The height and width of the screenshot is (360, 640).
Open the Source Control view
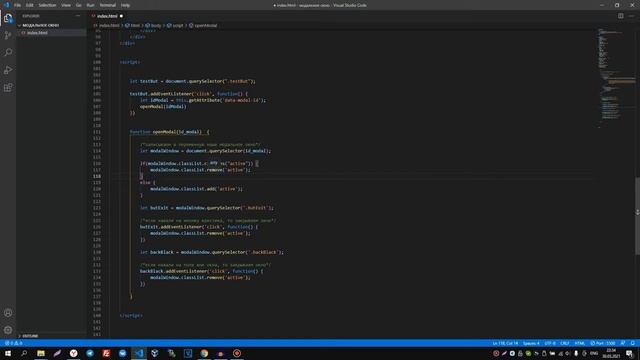[x=8, y=36]
